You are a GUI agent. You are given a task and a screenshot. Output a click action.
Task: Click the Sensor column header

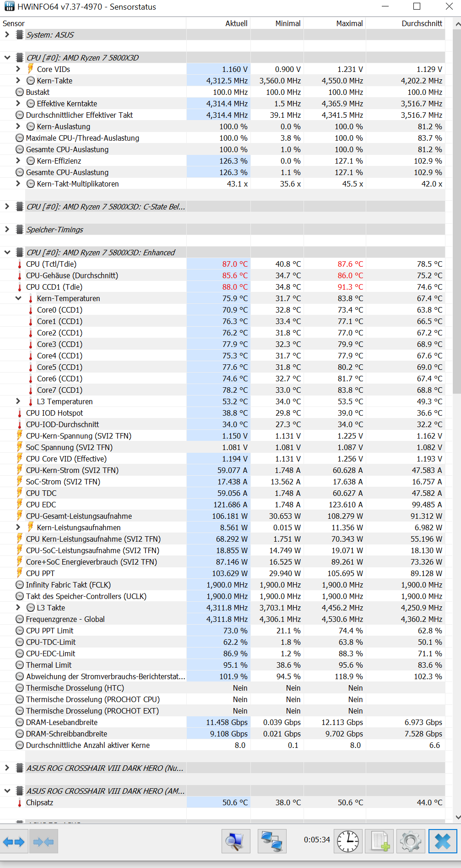93,23
